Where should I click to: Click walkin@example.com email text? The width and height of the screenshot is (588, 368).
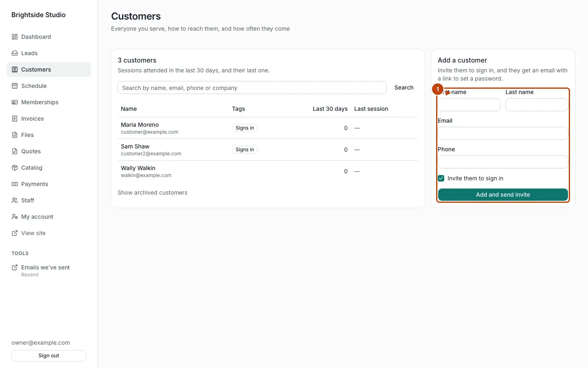point(146,175)
